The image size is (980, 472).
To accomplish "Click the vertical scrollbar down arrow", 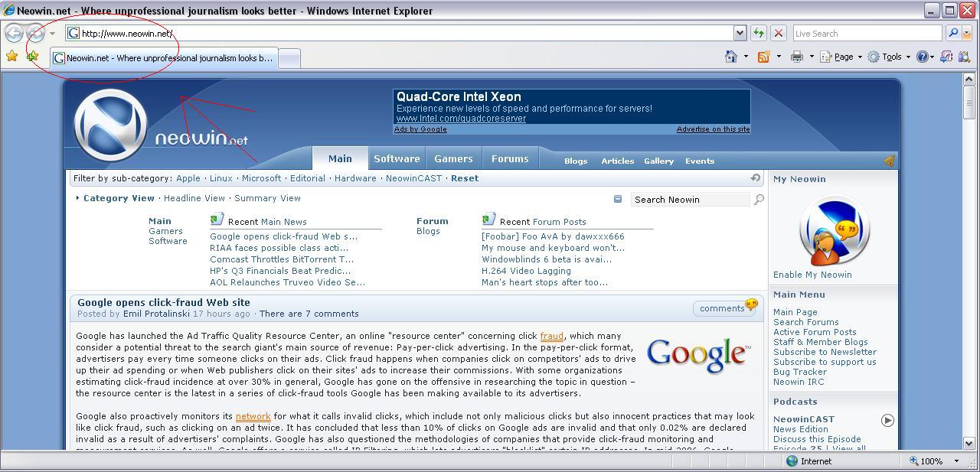I will (x=969, y=444).
